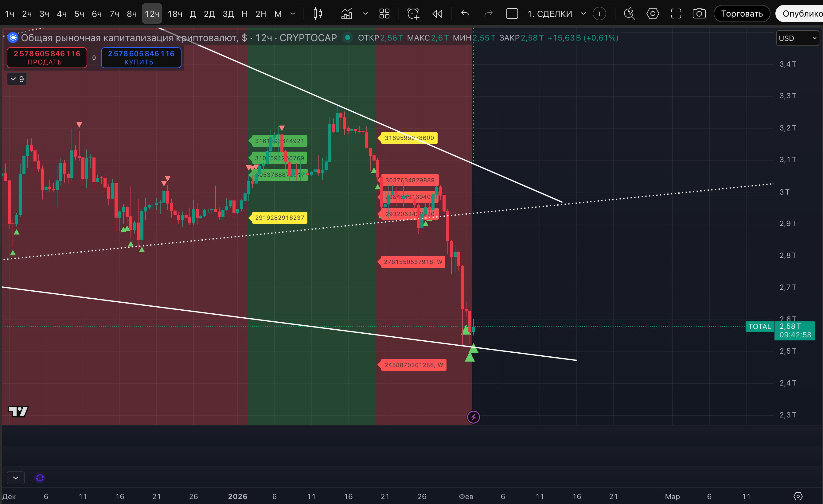Screen dimensions: 823x504
Task: Open the USD currency dropdown
Action: pos(797,38)
